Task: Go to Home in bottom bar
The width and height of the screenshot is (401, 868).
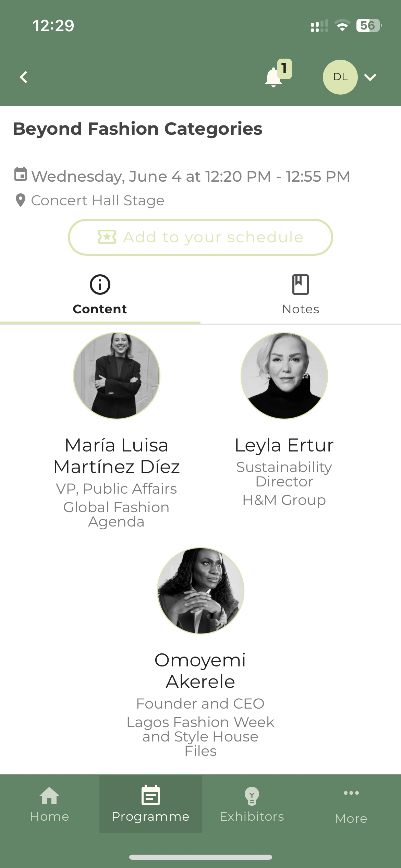Action: pos(50,804)
